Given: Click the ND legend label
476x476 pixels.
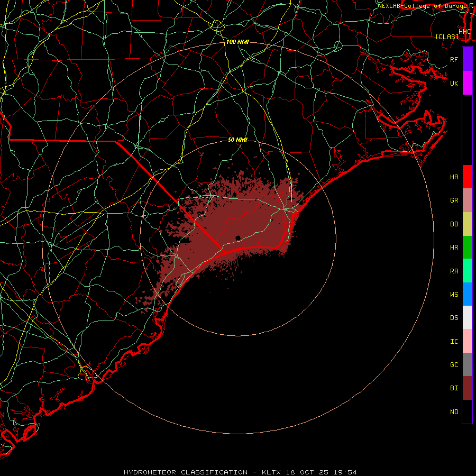Looking at the screenshot, I should point(454,412).
